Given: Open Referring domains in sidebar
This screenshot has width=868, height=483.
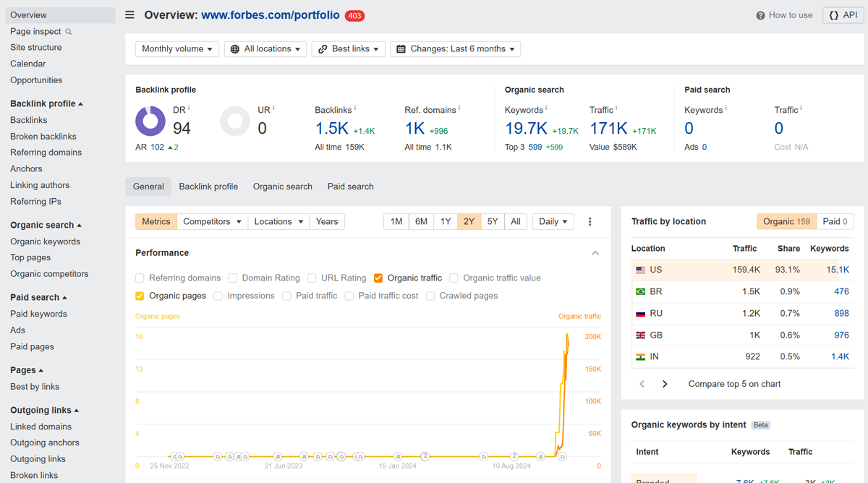Looking at the screenshot, I should point(46,153).
